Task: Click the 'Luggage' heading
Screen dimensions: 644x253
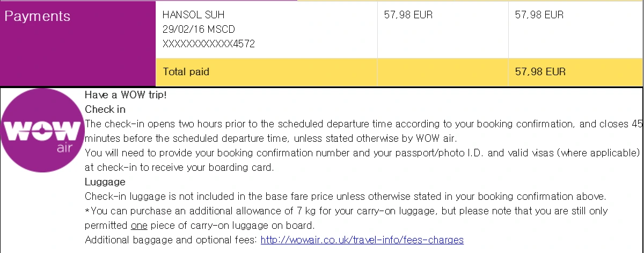Action: coord(105,182)
